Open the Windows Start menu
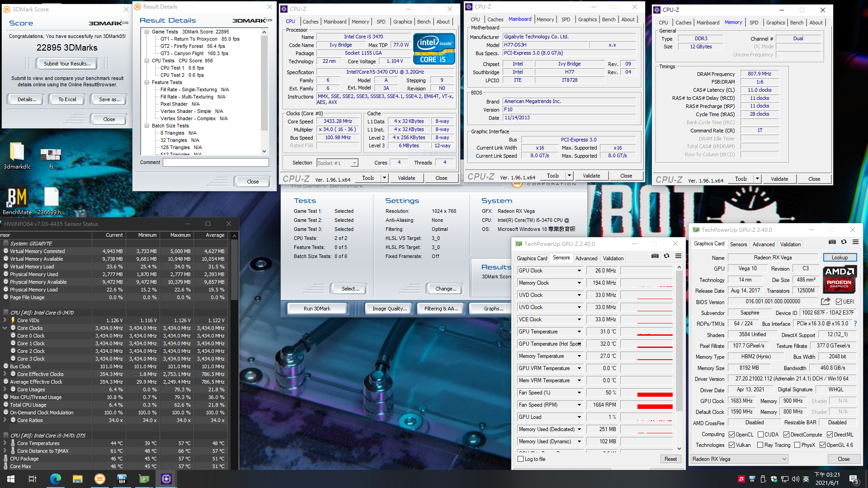 [x=11, y=479]
